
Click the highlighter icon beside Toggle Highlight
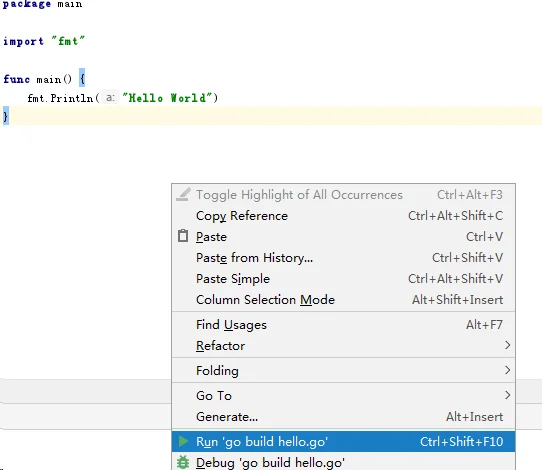[x=183, y=195]
